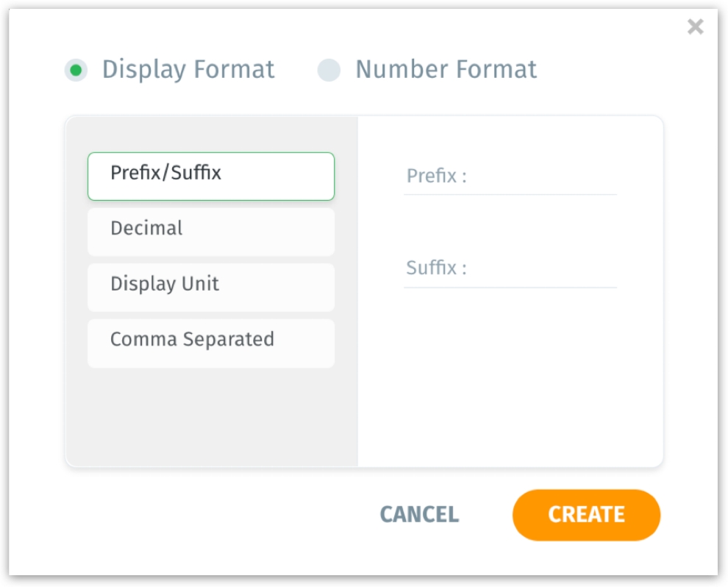Click the "Display Format" label text

(188, 70)
